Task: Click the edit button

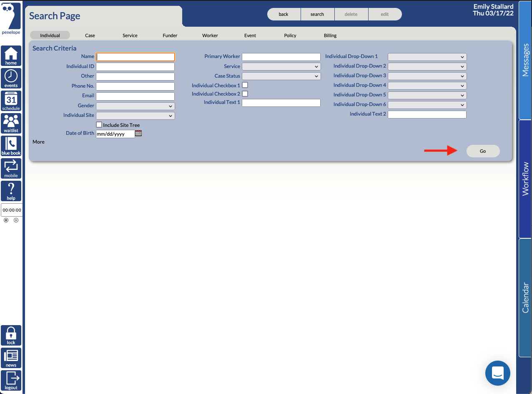Action: (385, 14)
